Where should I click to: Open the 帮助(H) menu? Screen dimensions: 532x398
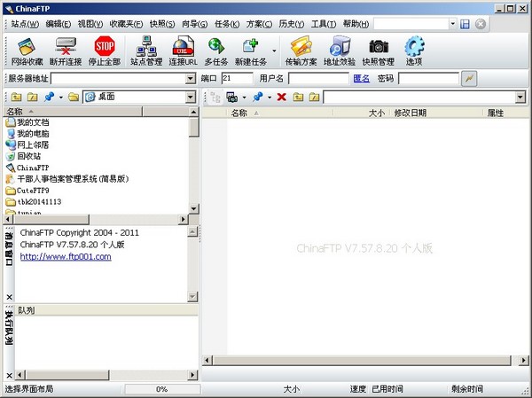356,24
